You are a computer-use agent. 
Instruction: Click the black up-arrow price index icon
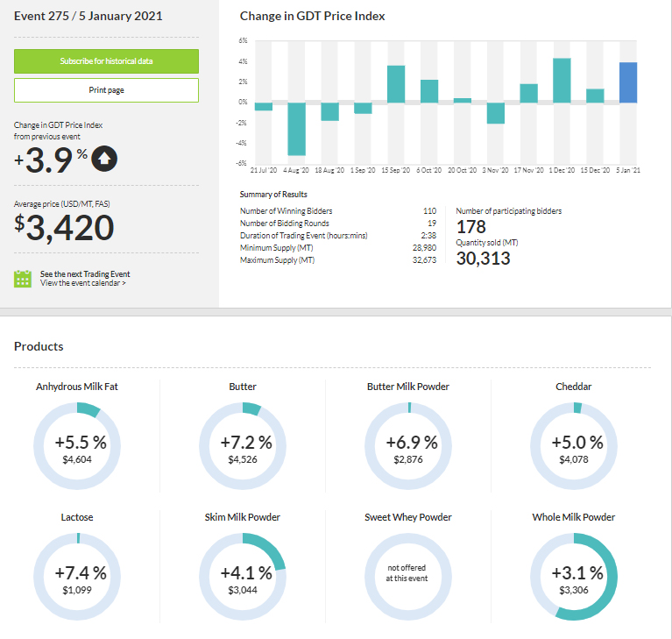click(x=104, y=160)
